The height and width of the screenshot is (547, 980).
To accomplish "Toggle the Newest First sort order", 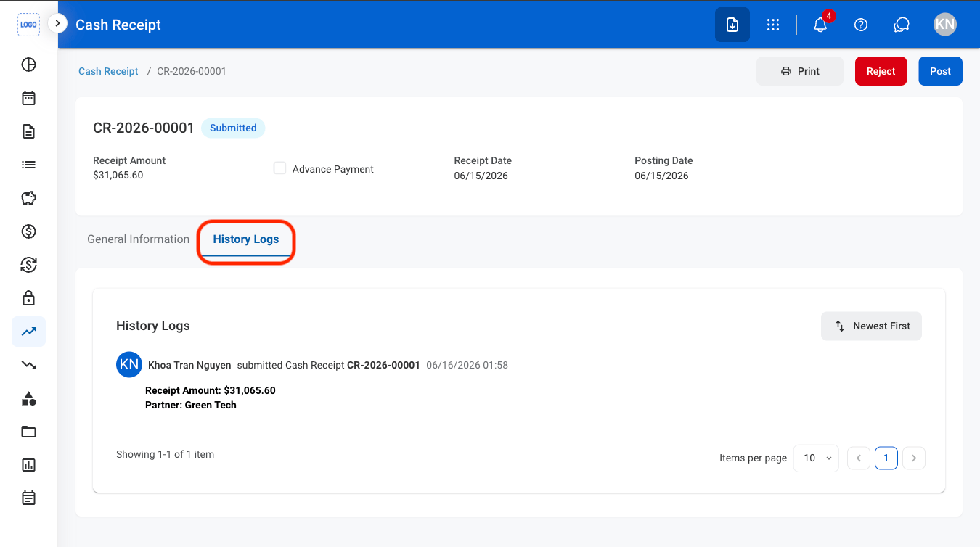I will tap(871, 326).
